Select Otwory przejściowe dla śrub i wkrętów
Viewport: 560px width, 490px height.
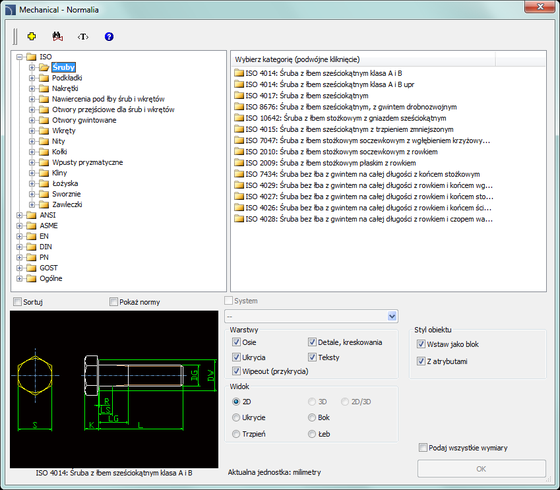point(113,110)
